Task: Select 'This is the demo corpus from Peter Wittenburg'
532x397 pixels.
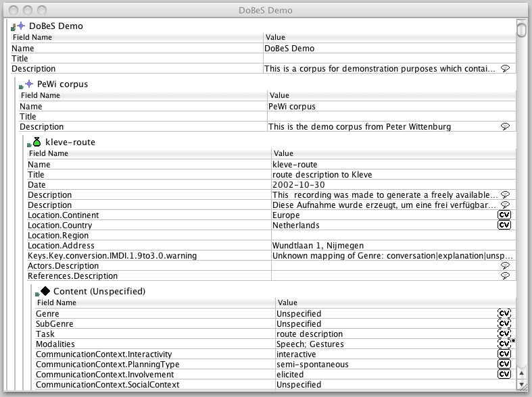Action: [x=360, y=127]
